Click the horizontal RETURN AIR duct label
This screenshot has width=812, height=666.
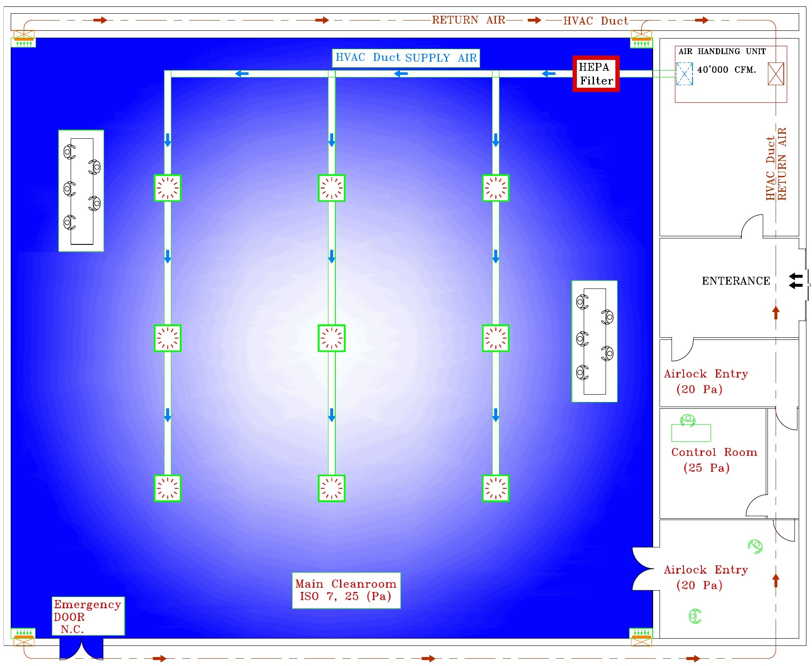468,20
